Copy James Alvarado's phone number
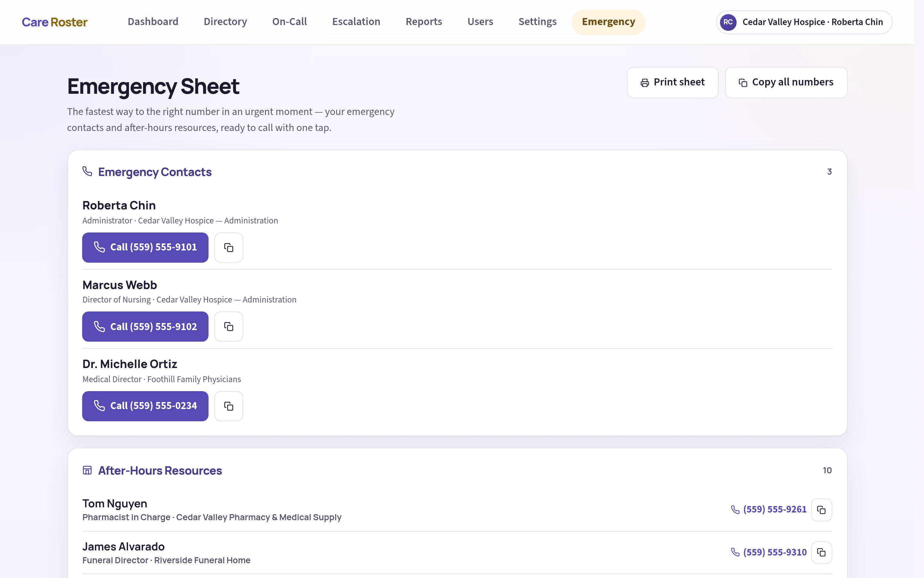 tap(821, 552)
